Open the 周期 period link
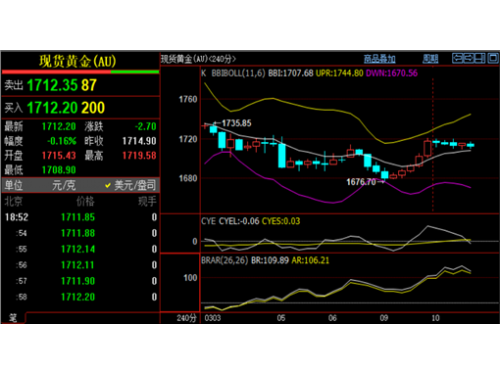 click(x=430, y=59)
